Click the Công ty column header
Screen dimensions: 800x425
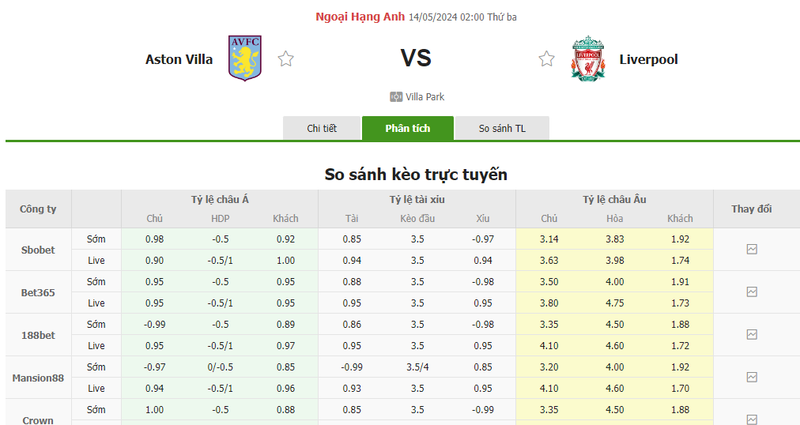[38, 209]
